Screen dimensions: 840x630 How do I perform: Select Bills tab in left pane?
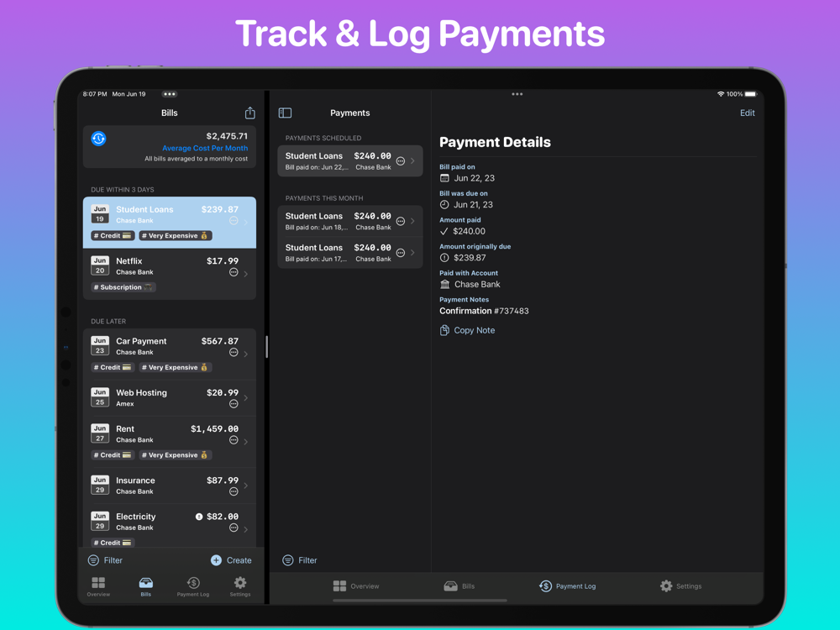145,586
